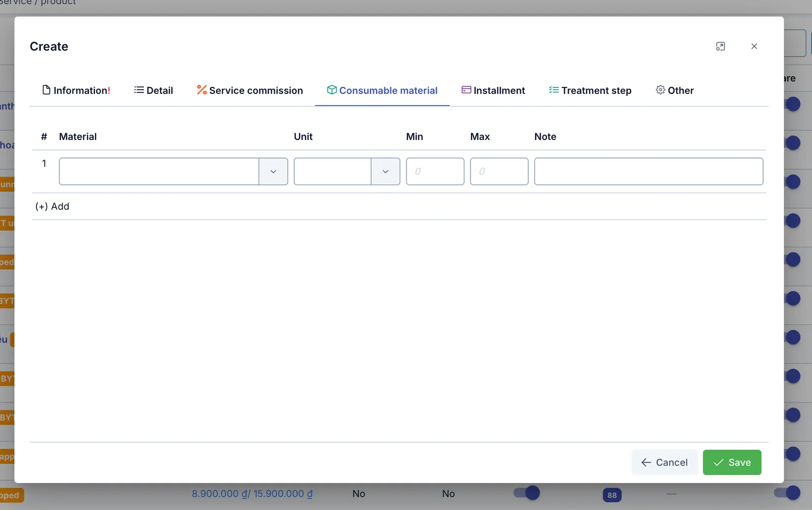Click the 88 badge in background row
The image size is (812, 510).
click(x=612, y=495)
